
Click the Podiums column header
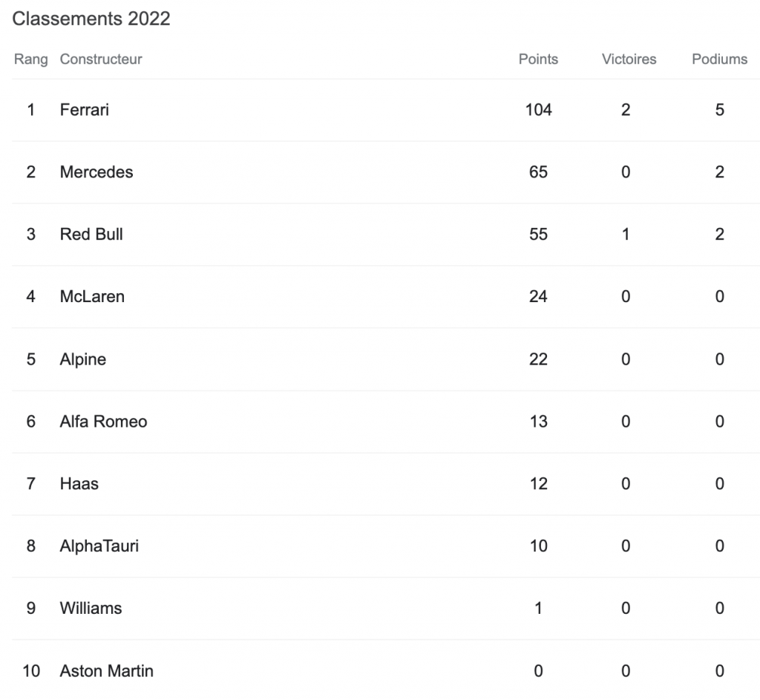[x=719, y=59]
